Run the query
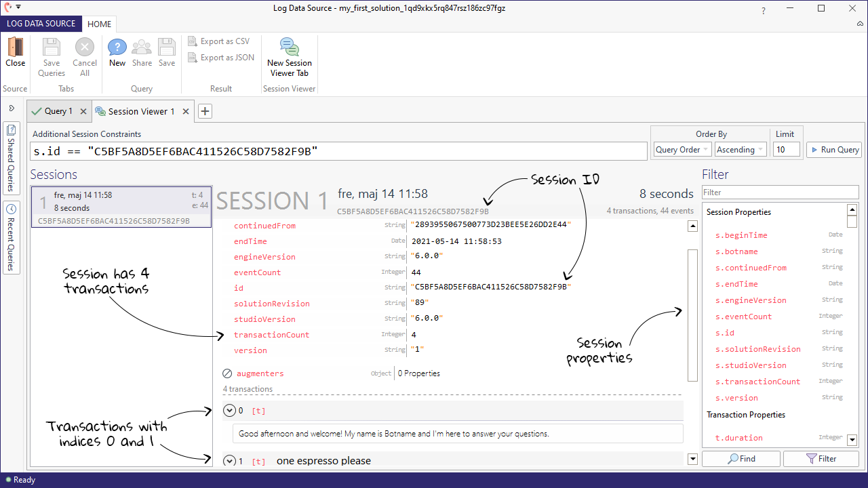Image resolution: width=868 pixels, height=488 pixels. pos(834,150)
